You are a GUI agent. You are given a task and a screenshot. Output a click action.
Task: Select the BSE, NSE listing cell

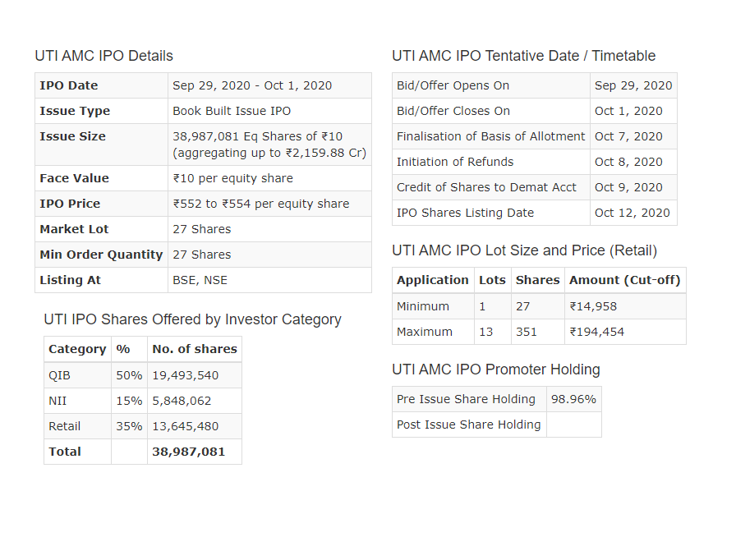[x=200, y=280]
